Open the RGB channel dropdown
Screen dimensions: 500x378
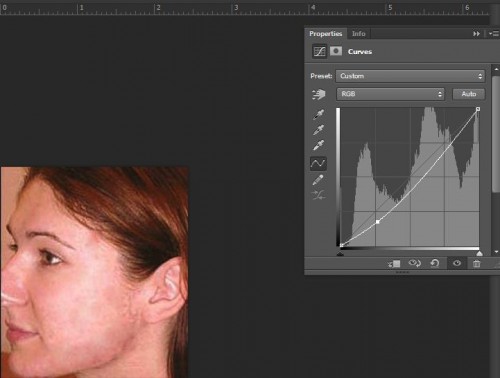391,94
